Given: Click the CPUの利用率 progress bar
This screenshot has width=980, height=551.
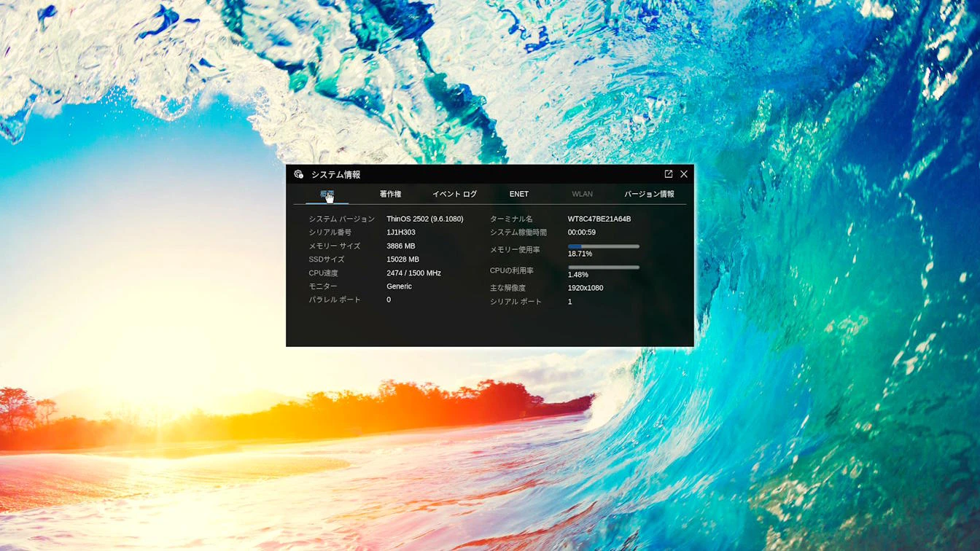Looking at the screenshot, I should [x=604, y=267].
